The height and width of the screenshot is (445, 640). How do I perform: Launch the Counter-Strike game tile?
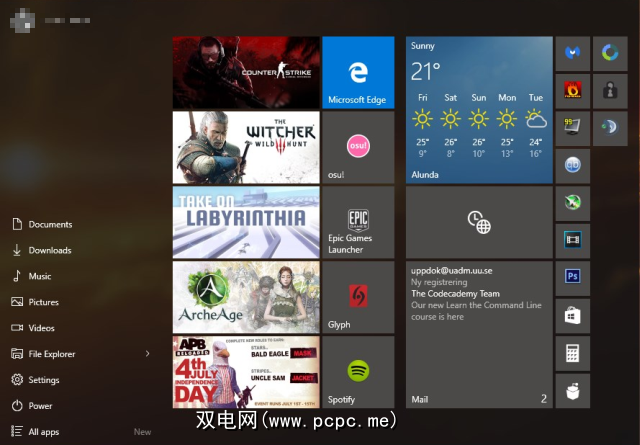pyautogui.click(x=246, y=72)
